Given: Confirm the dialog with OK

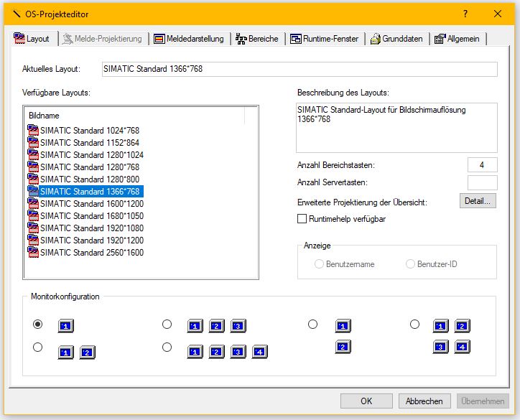Looking at the screenshot, I should (366, 401).
